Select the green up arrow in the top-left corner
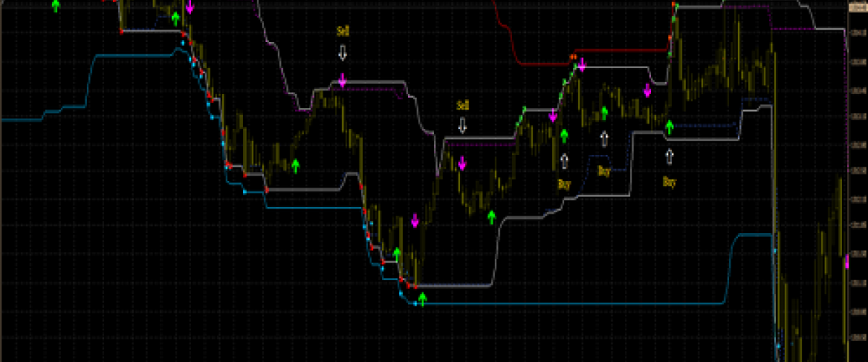 point(56,7)
